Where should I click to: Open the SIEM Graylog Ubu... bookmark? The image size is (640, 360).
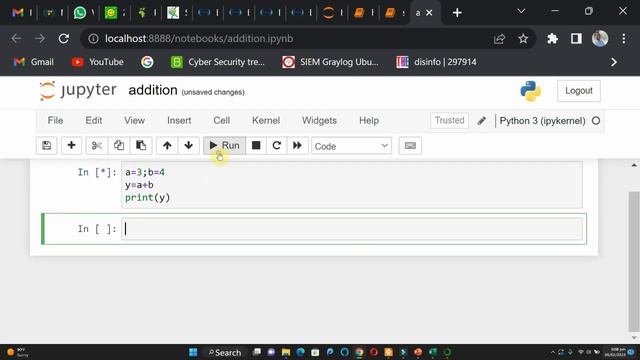[x=330, y=62]
